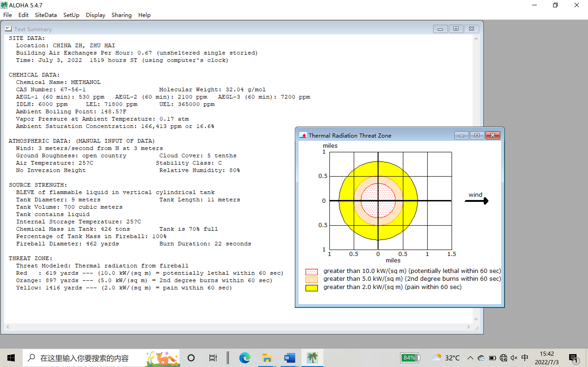This screenshot has height=367, width=588.
Task: Click the Cortana circle icon
Action: click(191, 358)
